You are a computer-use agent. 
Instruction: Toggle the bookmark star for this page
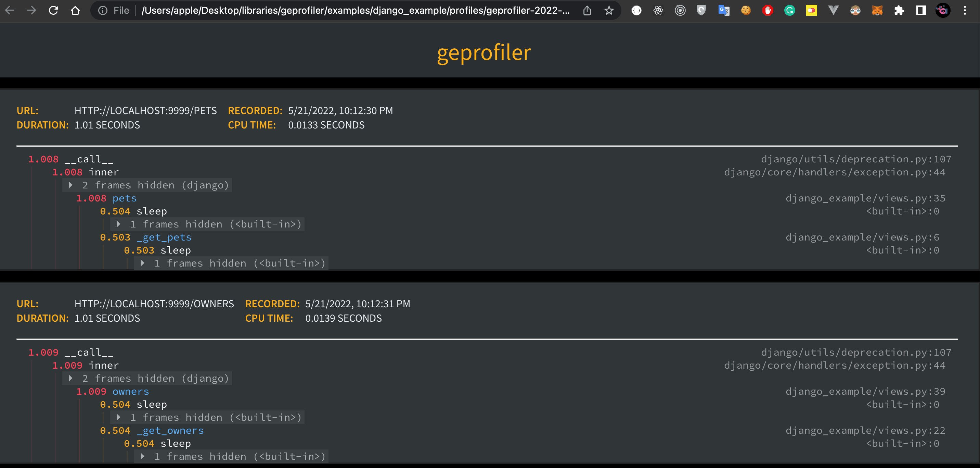(x=609, y=10)
